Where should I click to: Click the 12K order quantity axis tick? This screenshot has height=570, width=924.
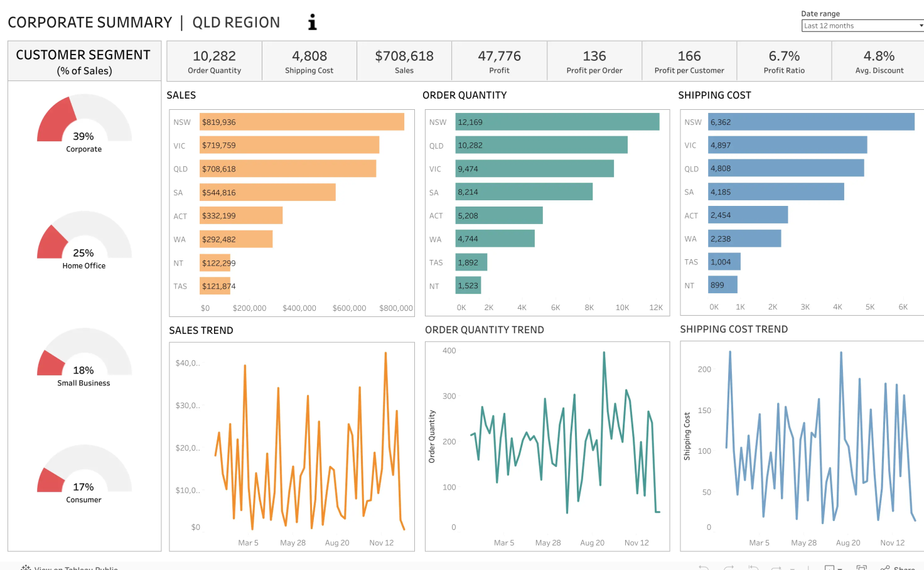pyautogui.click(x=656, y=308)
